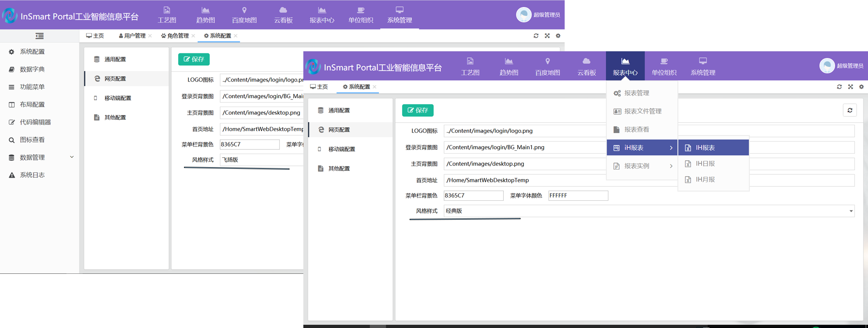Choose 报表管理 from the 报表中心 menu

(x=642, y=93)
